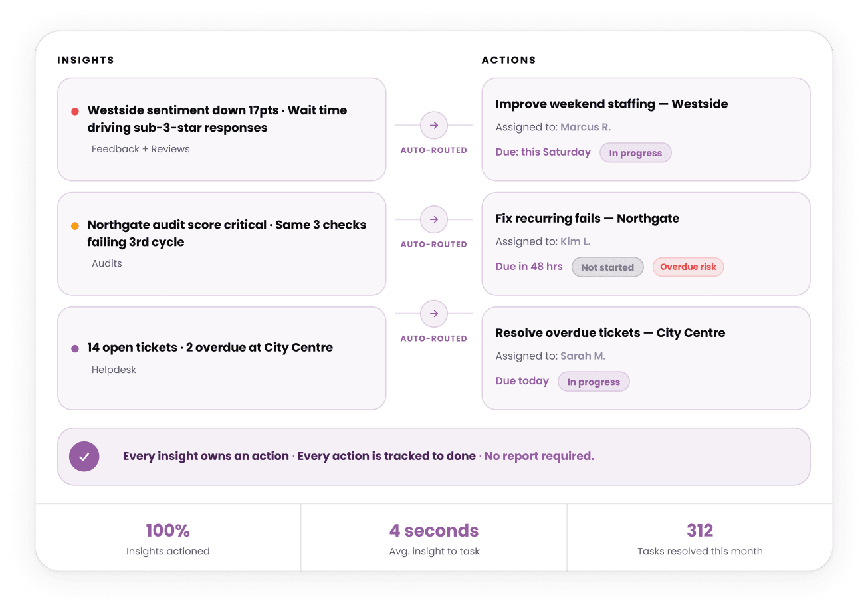Click the orange dot on Northgate insight
Image resolution: width=868 pixels, height=611 pixels.
[x=75, y=226]
